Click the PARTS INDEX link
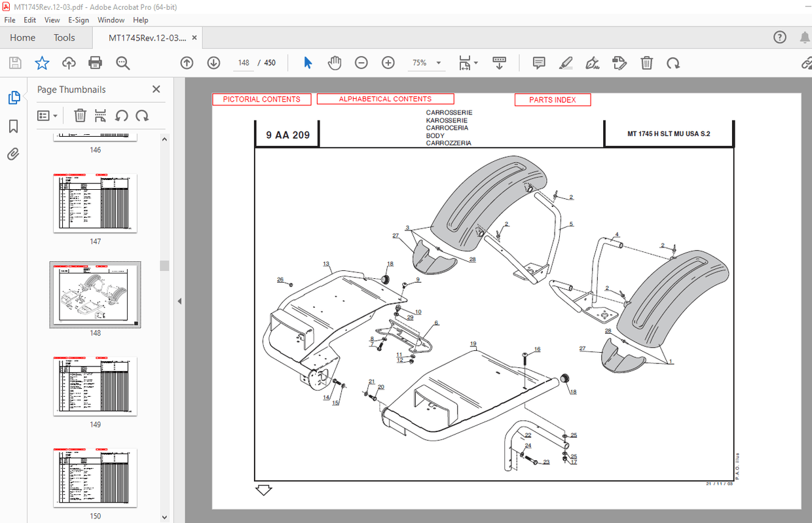The image size is (812, 523). coord(553,99)
